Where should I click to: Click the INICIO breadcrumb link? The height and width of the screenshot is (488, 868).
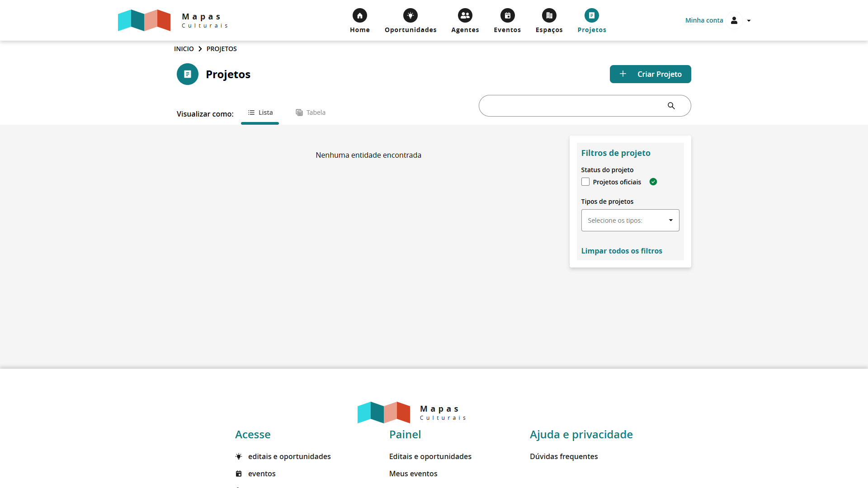click(184, 49)
